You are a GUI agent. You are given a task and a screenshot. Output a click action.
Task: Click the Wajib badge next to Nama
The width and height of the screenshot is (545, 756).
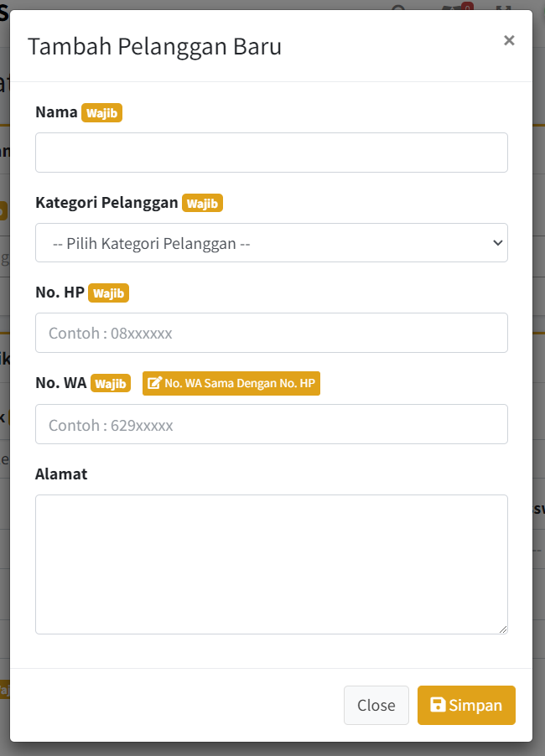[x=101, y=112]
